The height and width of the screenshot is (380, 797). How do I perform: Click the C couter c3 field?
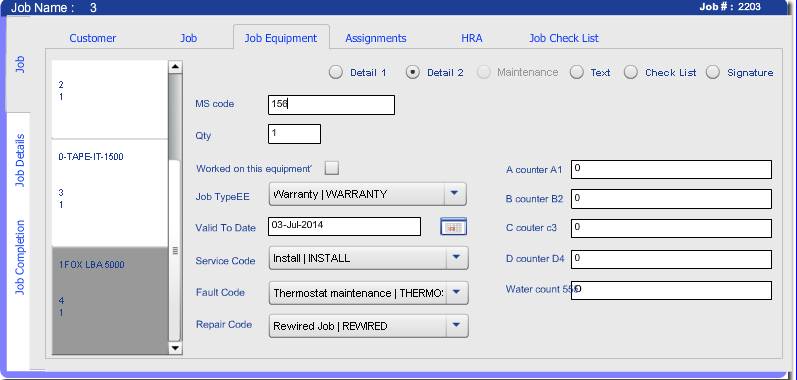[x=671, y=229]
